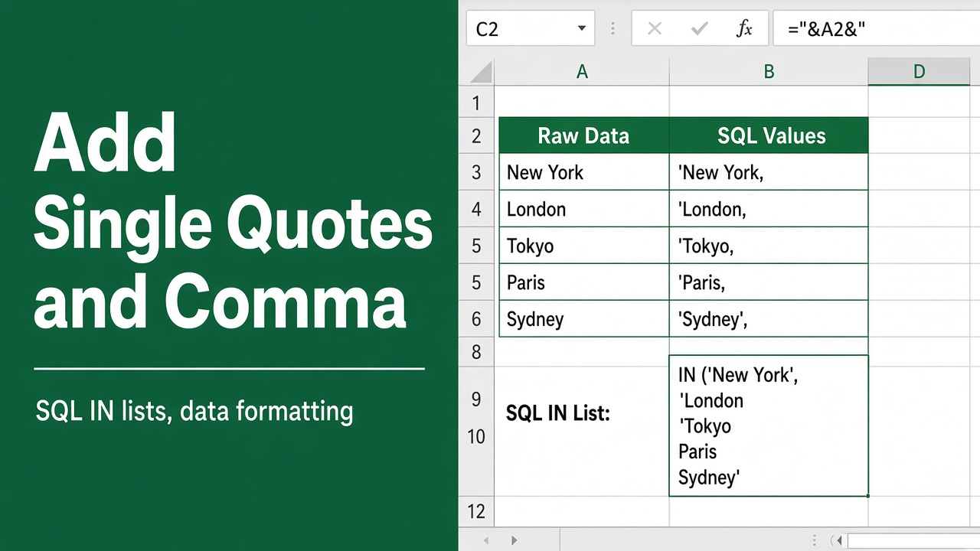This screenshot has width=980, height=551.
Task: Select the Sydney cell in Raw Data column
Action: (x=583, y=319)
